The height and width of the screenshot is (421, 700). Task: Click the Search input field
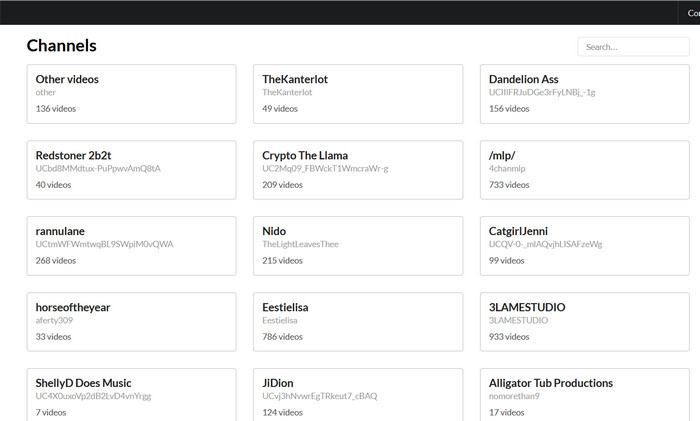pos(633,47)
